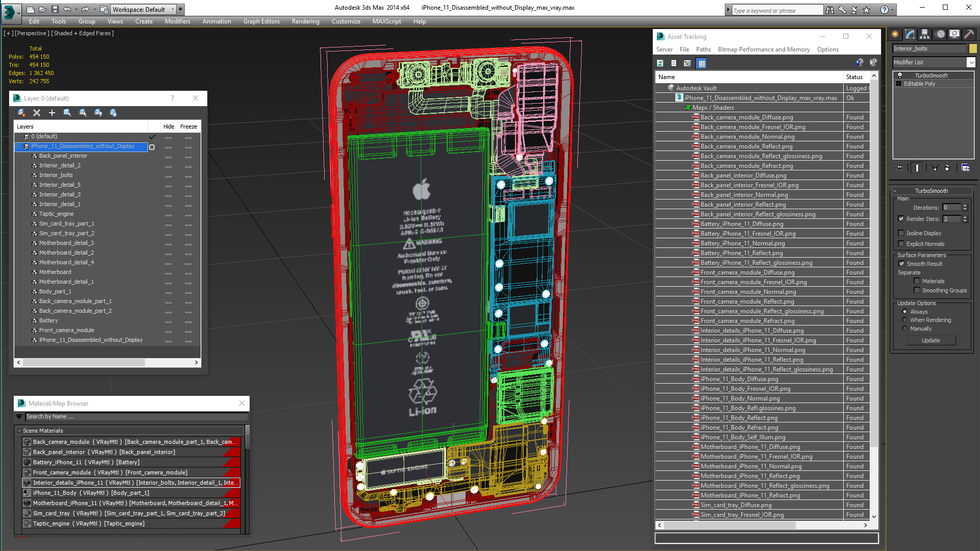980x551 pixels.
Task: Enable the Isoline Display checkbox
Action: click(x=901, y=233)
